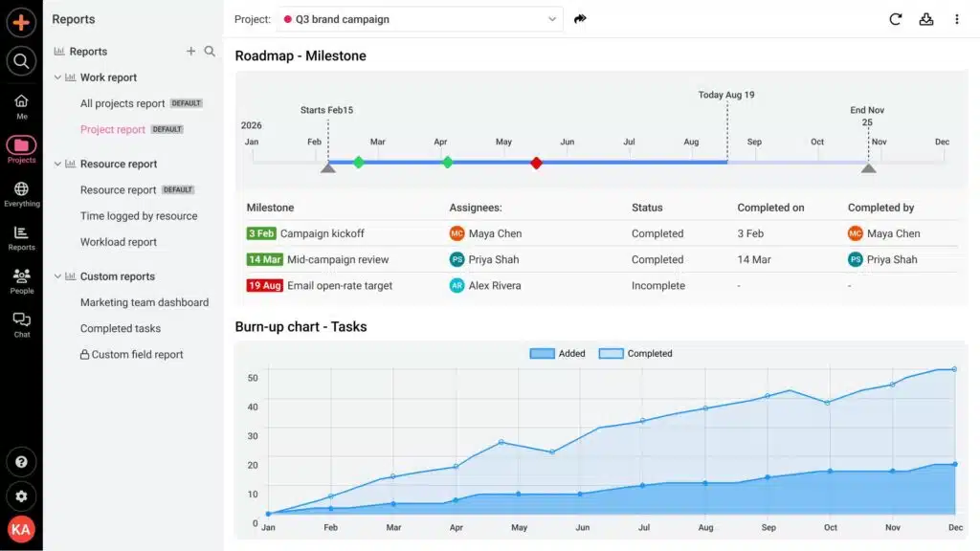980x551 pixels.
Task: Toggle the Added legend series
Action: coord(558,354)
